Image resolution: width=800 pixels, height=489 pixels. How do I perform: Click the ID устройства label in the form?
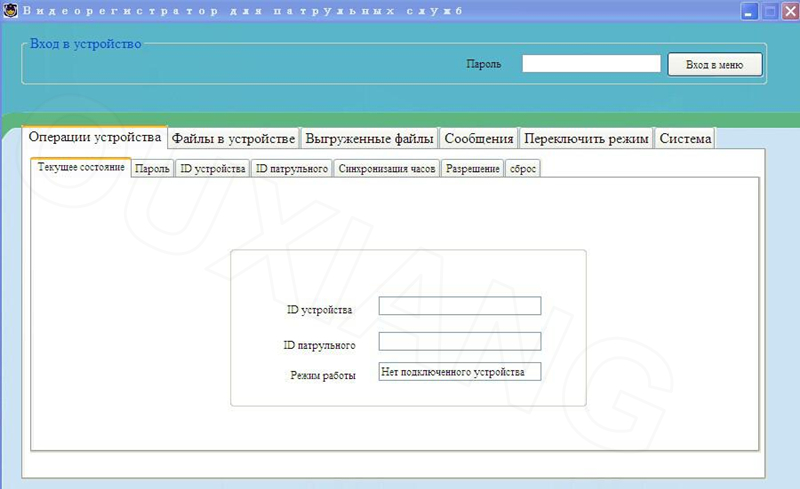319,310
